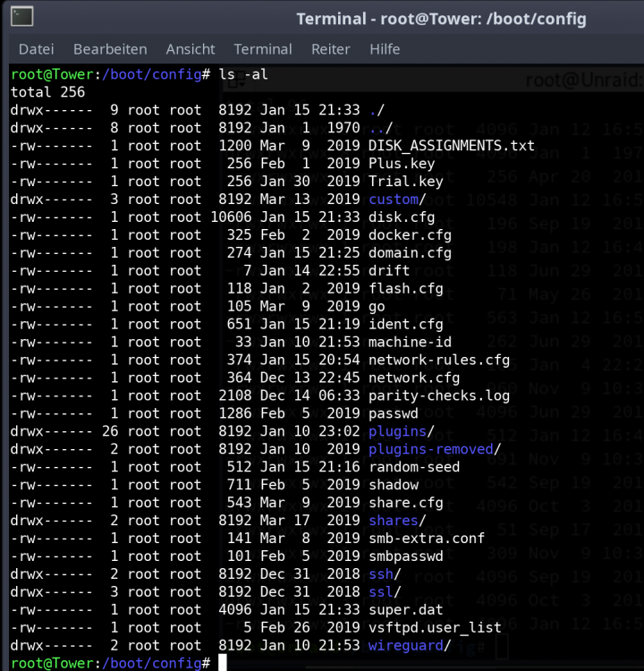Click the 06:33 time of parity-checks.log
The width and height of the screenshot is (644, 671).
pyautogui.click(x=339, y=395)
